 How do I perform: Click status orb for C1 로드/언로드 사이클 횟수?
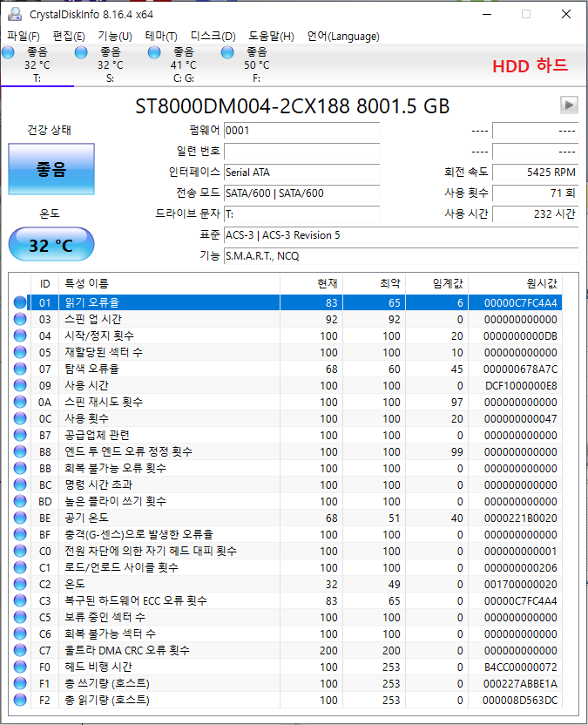[20, 567]
